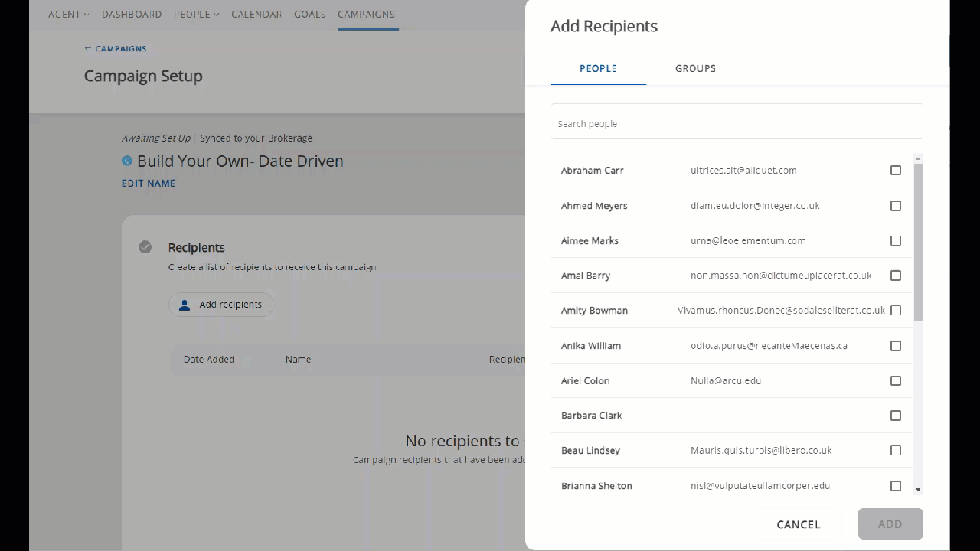
Task: Click the Add button in the dialog
Action: click(x=890, y=524)
